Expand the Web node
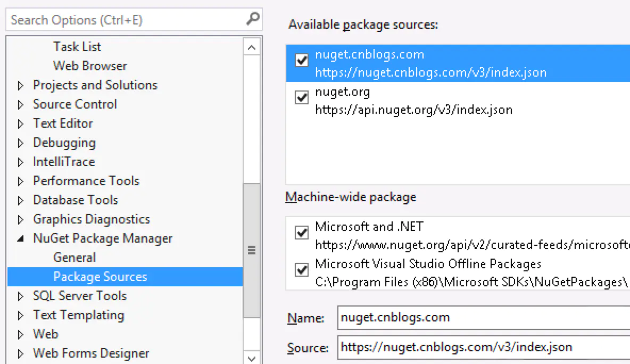 click(21, 335)
